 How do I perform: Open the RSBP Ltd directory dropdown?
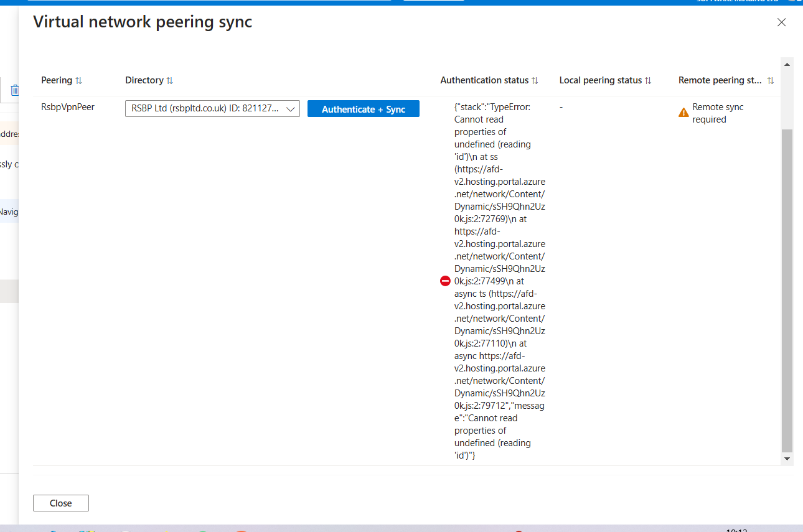(x=212, y=109)
